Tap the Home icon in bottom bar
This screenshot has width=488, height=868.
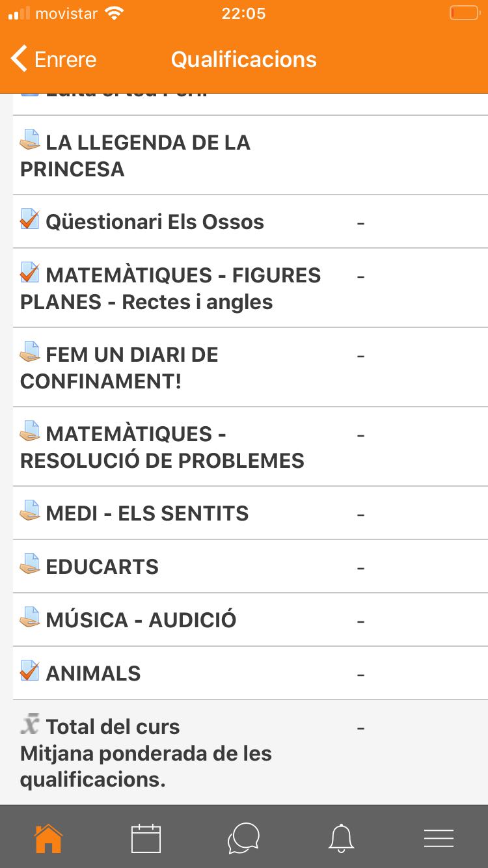click(49, 838)
